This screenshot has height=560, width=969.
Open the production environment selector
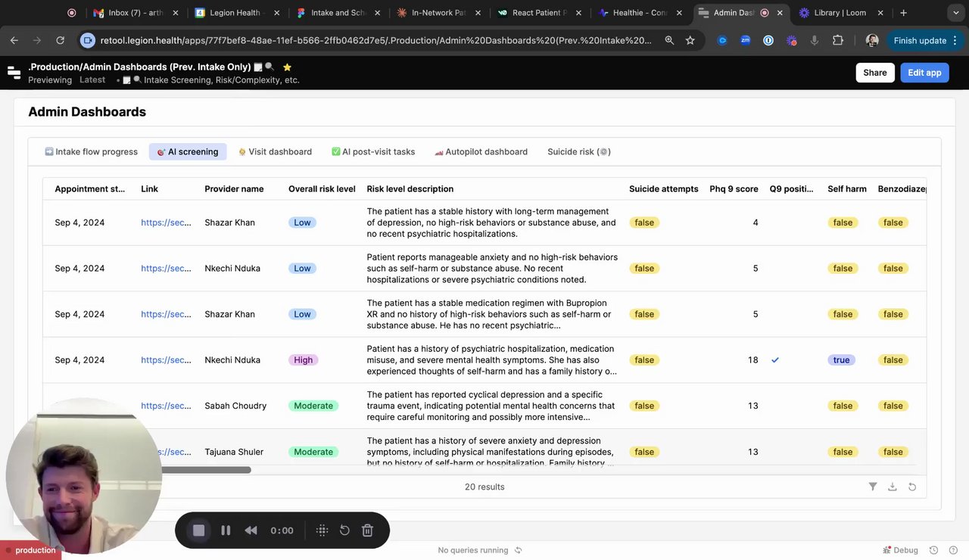[x=30, y=550]
